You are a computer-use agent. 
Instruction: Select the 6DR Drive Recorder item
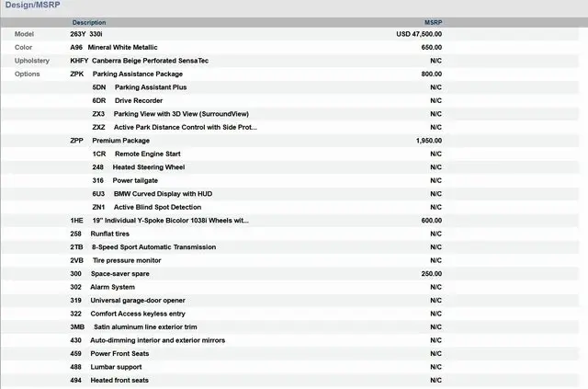tap(139, 100)
